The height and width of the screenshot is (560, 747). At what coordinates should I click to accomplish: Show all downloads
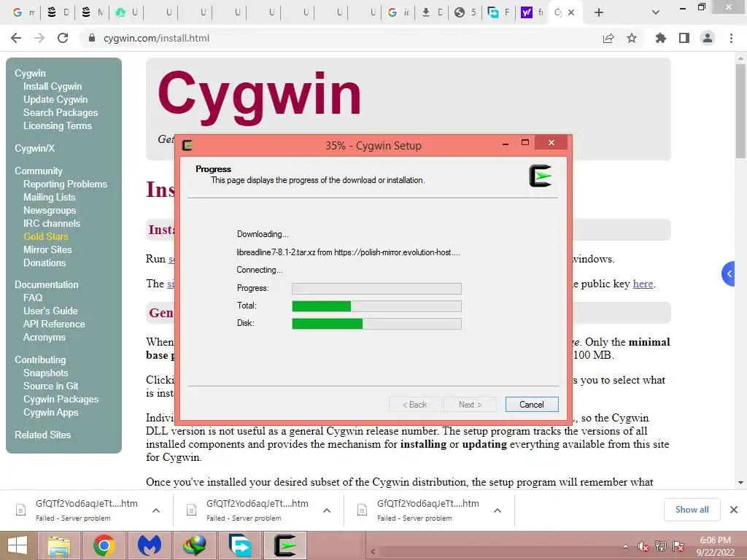coord(692,510)
